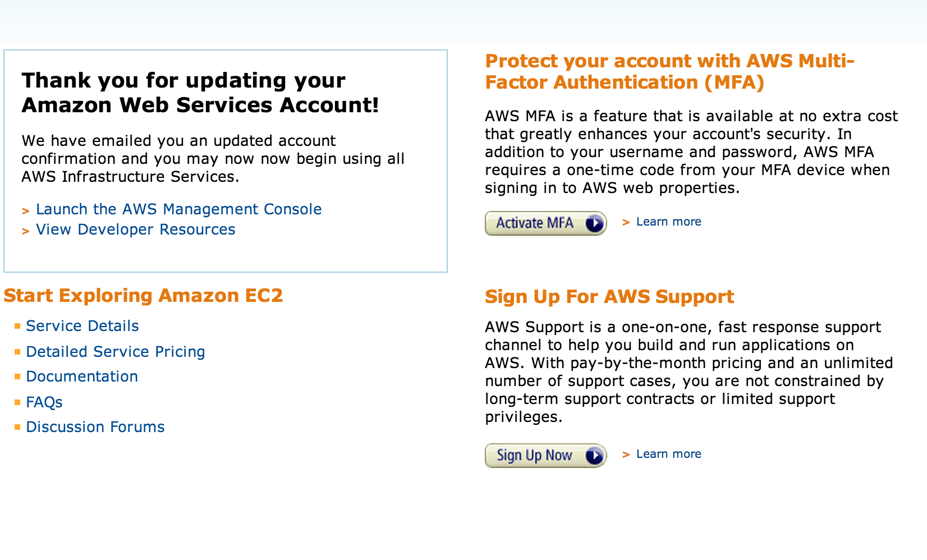Click the Sign Up Now button
The width and height of the screenshot is (927, 560).
click(545, 456)
